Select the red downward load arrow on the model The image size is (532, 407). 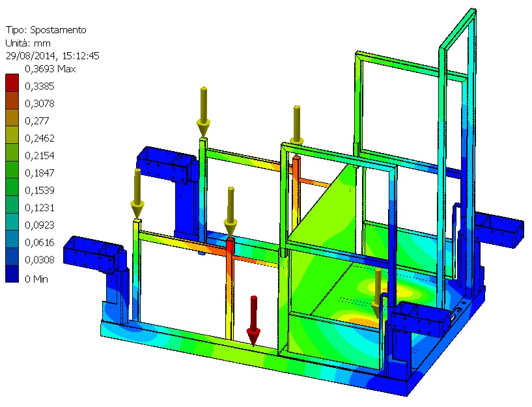(253, 321)
